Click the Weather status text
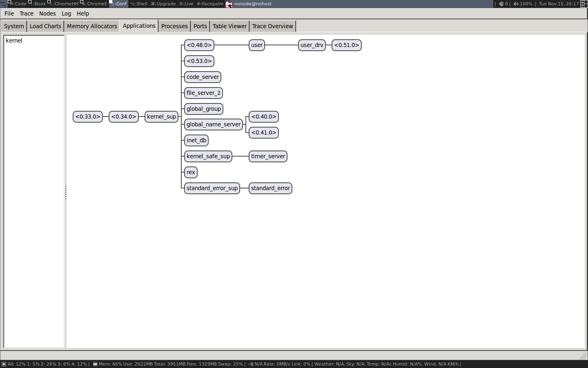This screenshot has width=588, height=368. tap(386, 364)
